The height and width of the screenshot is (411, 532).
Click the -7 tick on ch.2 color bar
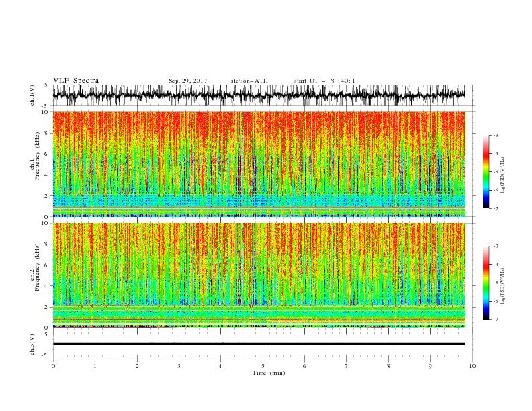[495, 320]
